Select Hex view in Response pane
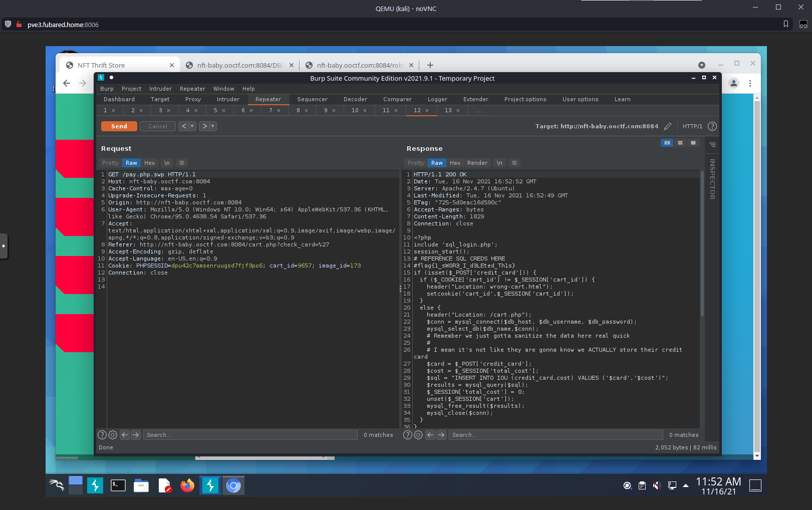The height and width of the screenshot is (510, 812). tap(455, 163)
